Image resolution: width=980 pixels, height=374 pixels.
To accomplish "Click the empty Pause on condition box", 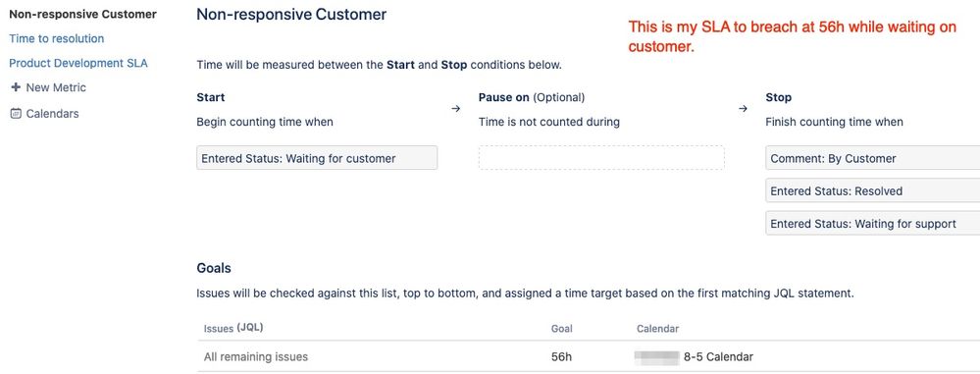I will tap(601, 158).
